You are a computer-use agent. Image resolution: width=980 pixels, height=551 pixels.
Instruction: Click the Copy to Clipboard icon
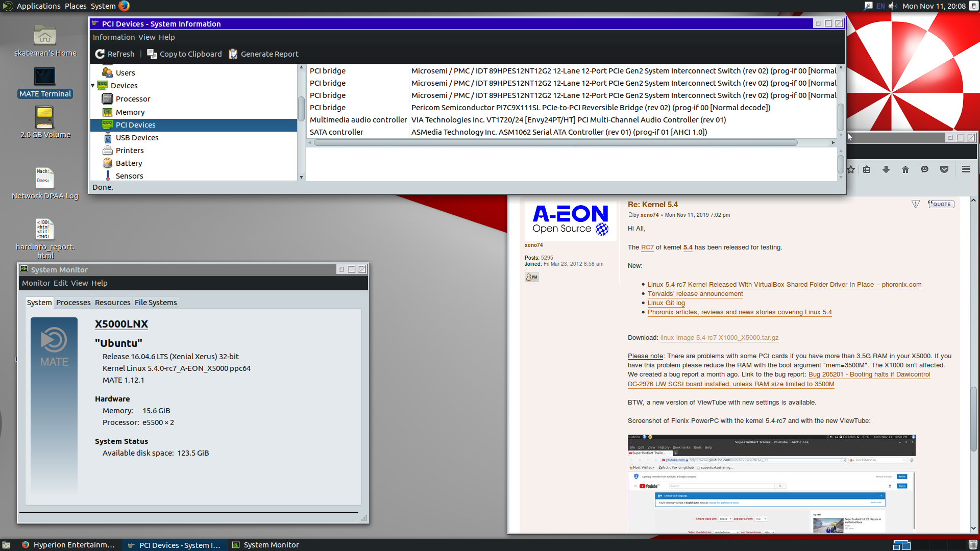click(152, 54)
